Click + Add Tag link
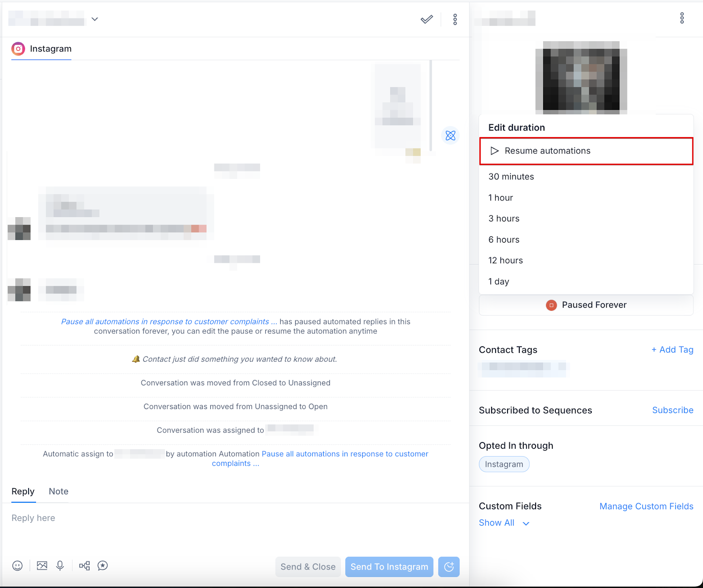 (x=672, y=350)
